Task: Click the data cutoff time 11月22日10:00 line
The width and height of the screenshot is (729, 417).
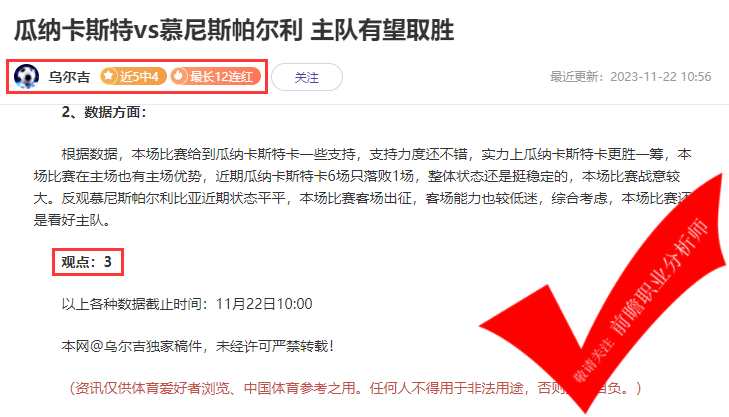Action: [x=187, y=304]
